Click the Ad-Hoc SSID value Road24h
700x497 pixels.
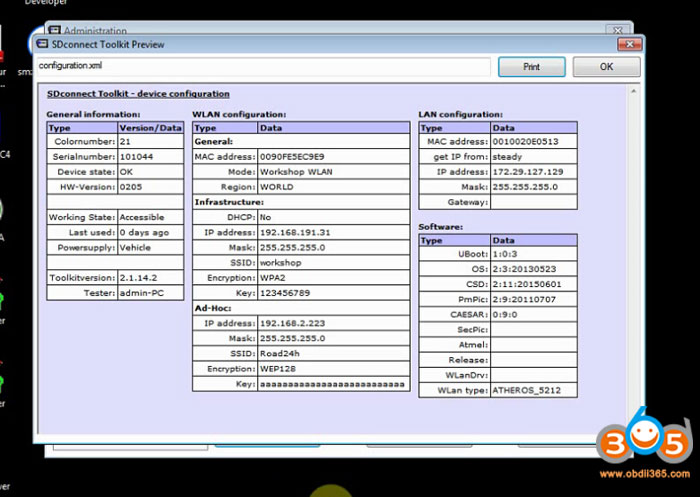279,354
